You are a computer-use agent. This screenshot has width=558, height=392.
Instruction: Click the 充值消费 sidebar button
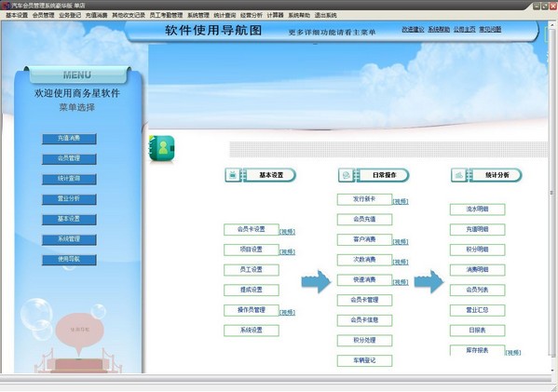pos(69,139)
